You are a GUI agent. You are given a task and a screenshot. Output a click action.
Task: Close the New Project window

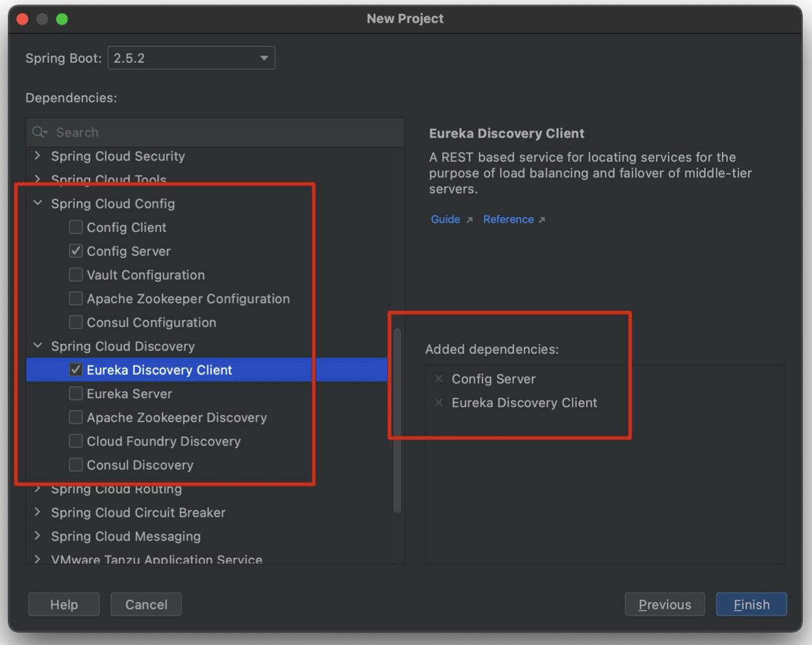(x=22, y=19)
